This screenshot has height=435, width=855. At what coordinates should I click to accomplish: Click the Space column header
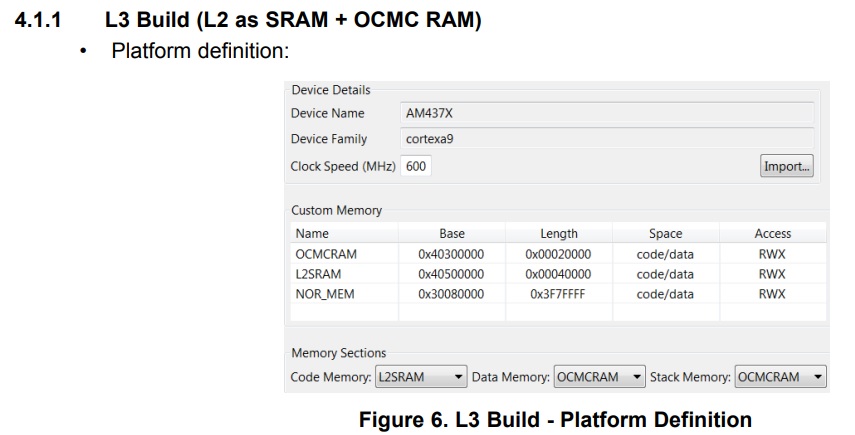[x=665, y=234]
